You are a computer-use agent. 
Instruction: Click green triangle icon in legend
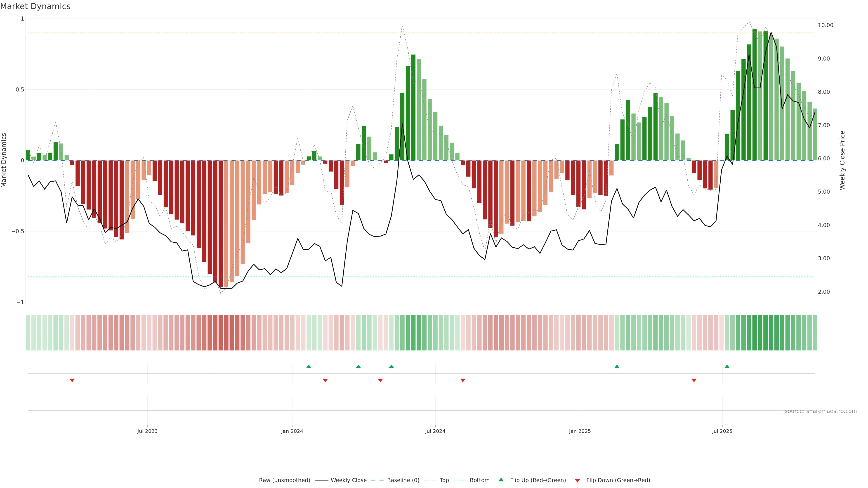click(x=501, y=480)
